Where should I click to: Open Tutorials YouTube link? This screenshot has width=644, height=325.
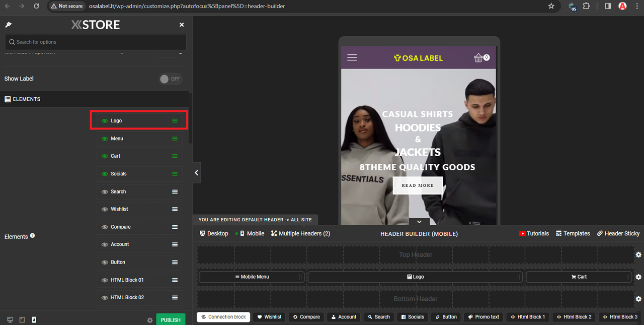(x=534, y=233)
